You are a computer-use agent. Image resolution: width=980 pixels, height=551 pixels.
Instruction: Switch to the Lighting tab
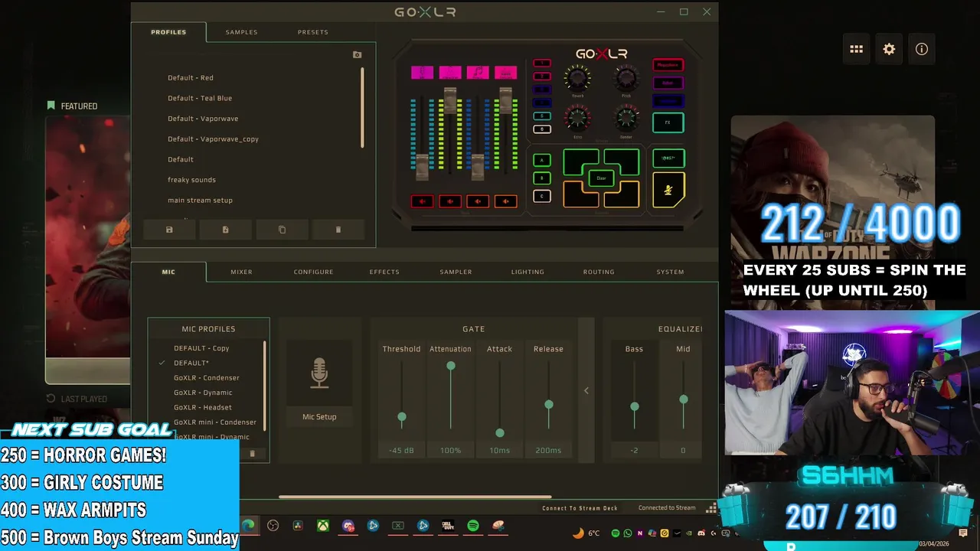pyautogui.click(x=528, y=272)
